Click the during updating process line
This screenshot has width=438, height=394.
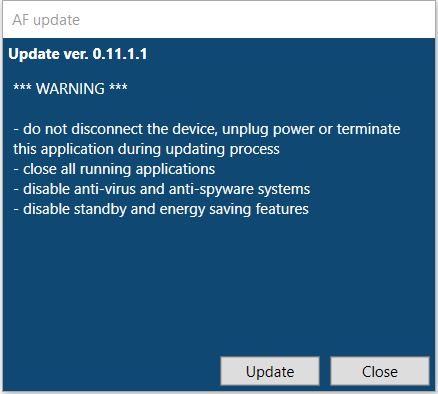(146, 149)
